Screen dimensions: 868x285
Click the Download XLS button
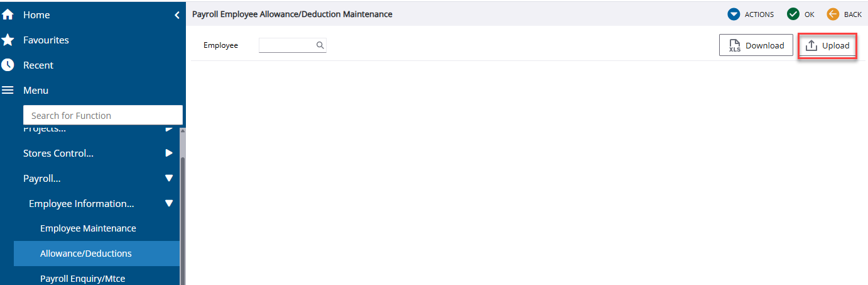(x=756, y=45)
